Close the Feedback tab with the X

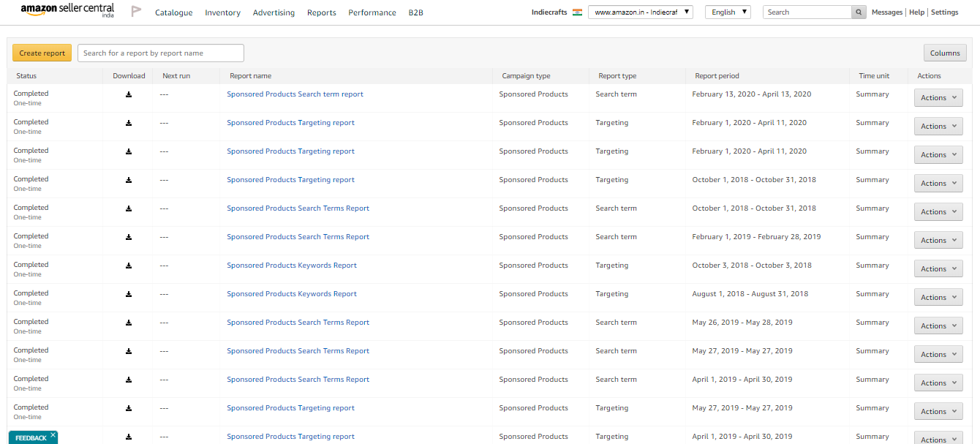[53, 435]
